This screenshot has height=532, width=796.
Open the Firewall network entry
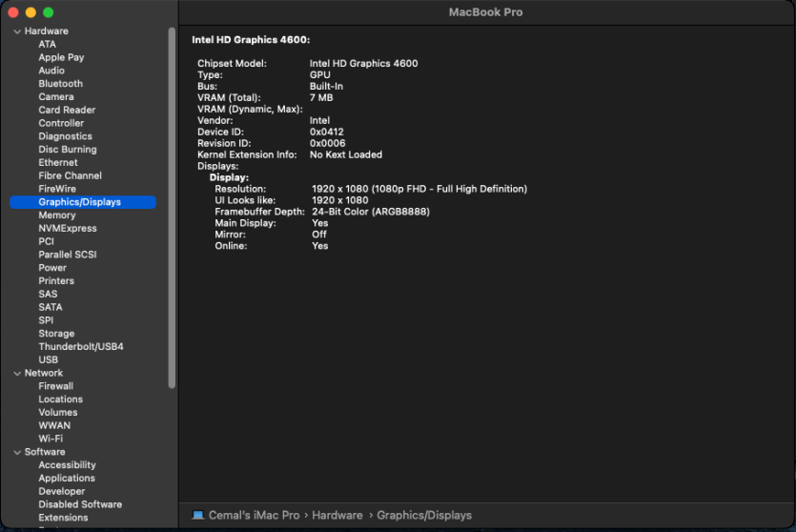point(55,386)
